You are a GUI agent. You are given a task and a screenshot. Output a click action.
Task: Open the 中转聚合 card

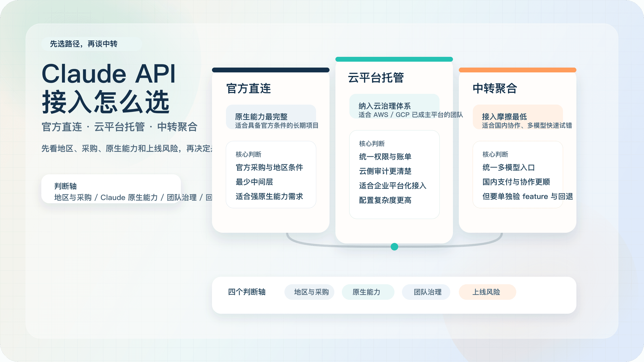517,150
